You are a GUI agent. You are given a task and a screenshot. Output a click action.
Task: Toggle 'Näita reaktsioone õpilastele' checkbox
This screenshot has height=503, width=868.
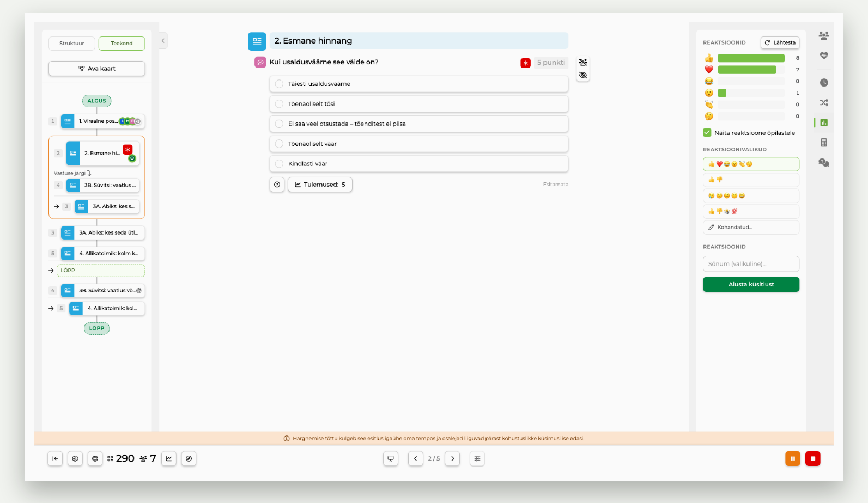tap(707, 133)
